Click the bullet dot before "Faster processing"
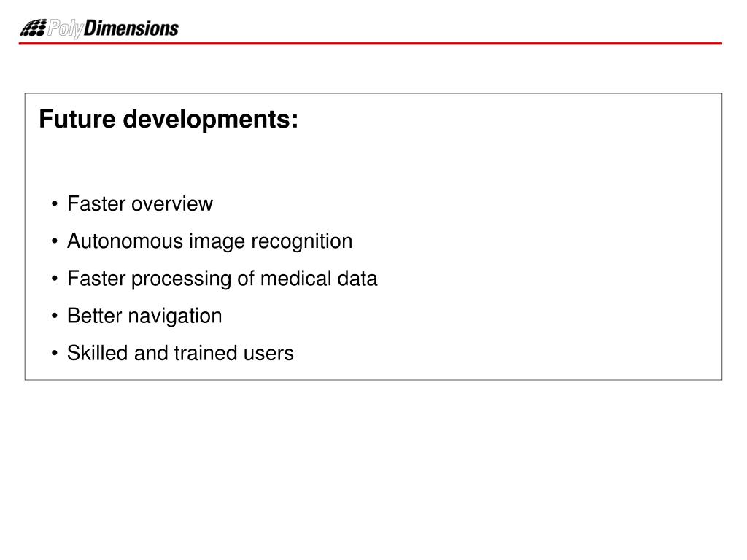The image size is (747, 560). (x=54, y=279)
